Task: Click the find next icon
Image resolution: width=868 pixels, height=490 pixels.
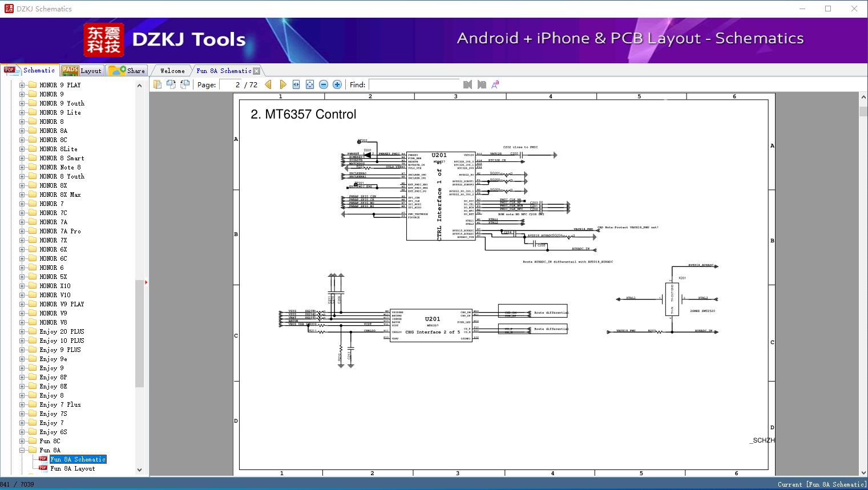Action: (482, 84)
